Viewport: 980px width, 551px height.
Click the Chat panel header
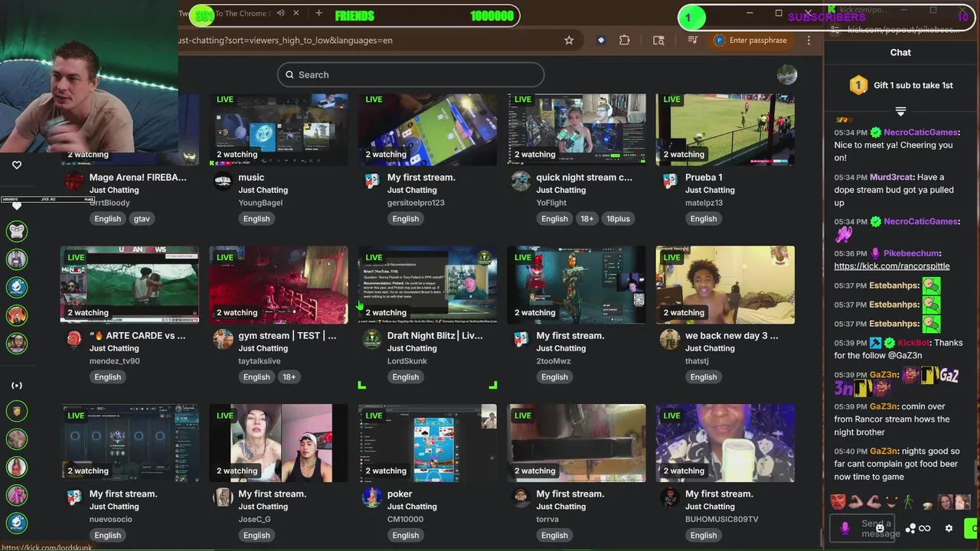900,53
